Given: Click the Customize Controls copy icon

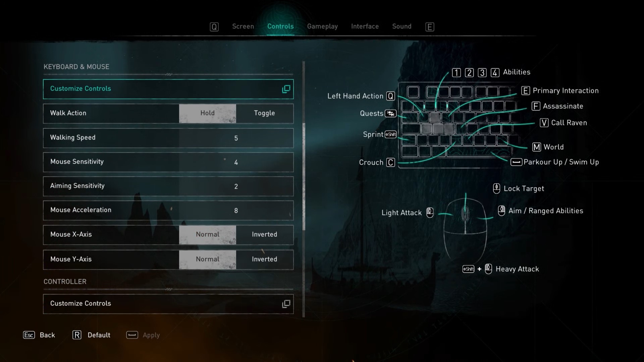Looking at the screenshot, I should coord(285,88).
